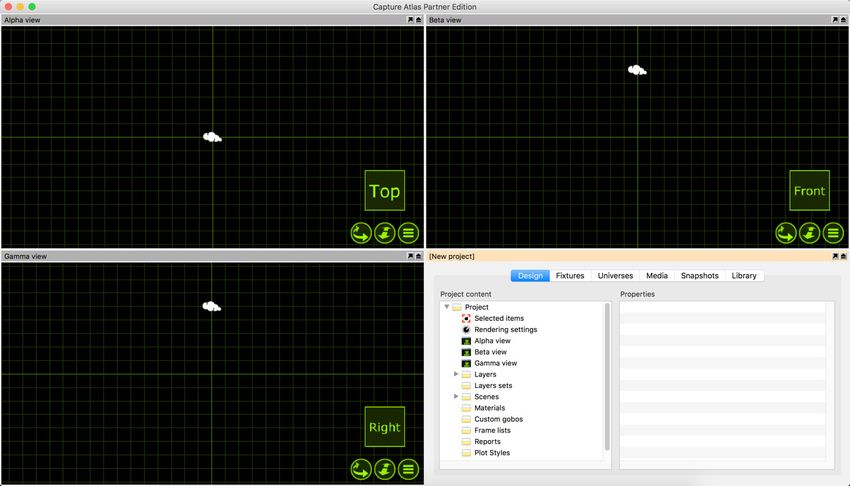The width and height of the screenshot is (850, 486).
Task: Click the Selected items icon in project tree
Action: (466, 318)
